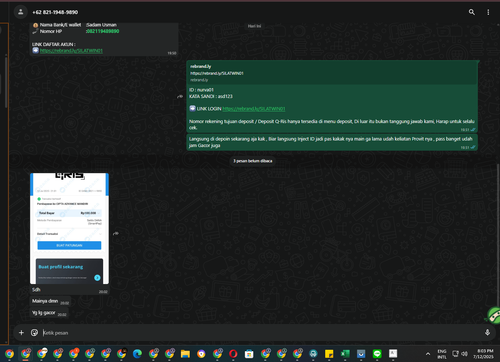Select the 'Nomor rekening tujuan deposit' paragraph
This screenshot has height=362, width=500.
tap(332, 124)
